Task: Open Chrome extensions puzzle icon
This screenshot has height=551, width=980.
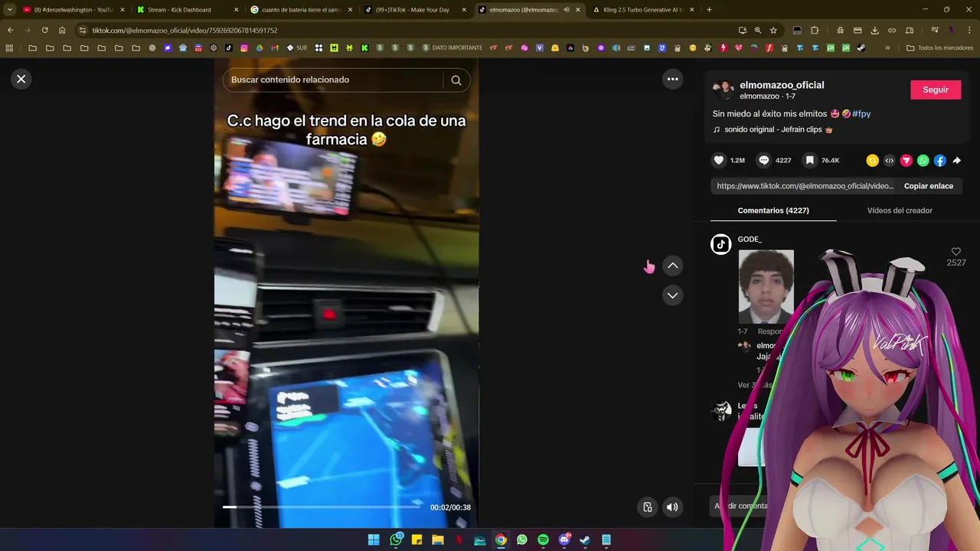Action: (815, 30)
